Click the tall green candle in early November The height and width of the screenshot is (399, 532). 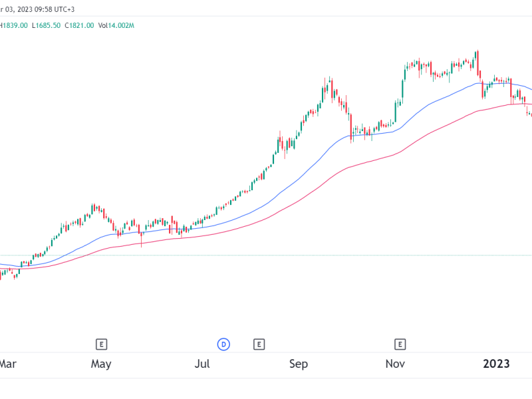coord(404,80)
